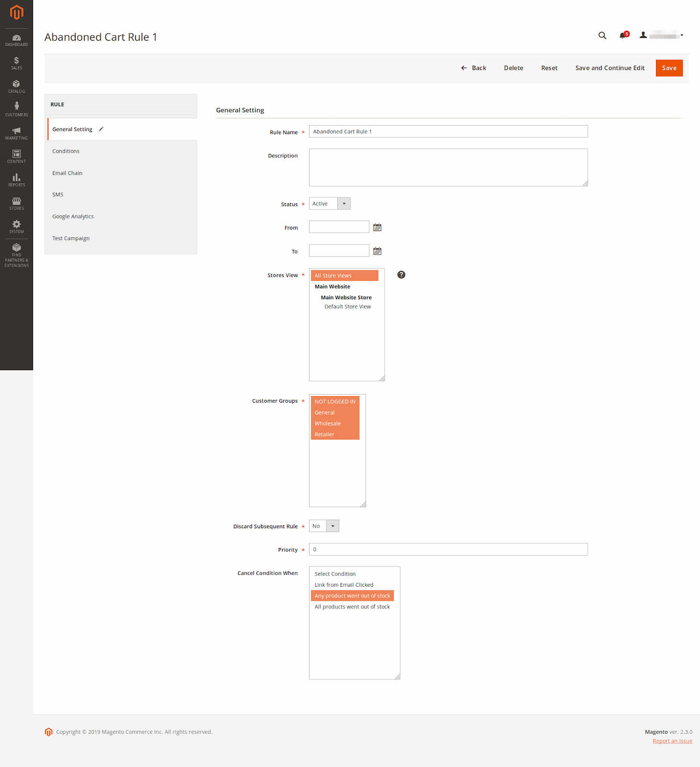Click the Back button

(473, 68)
